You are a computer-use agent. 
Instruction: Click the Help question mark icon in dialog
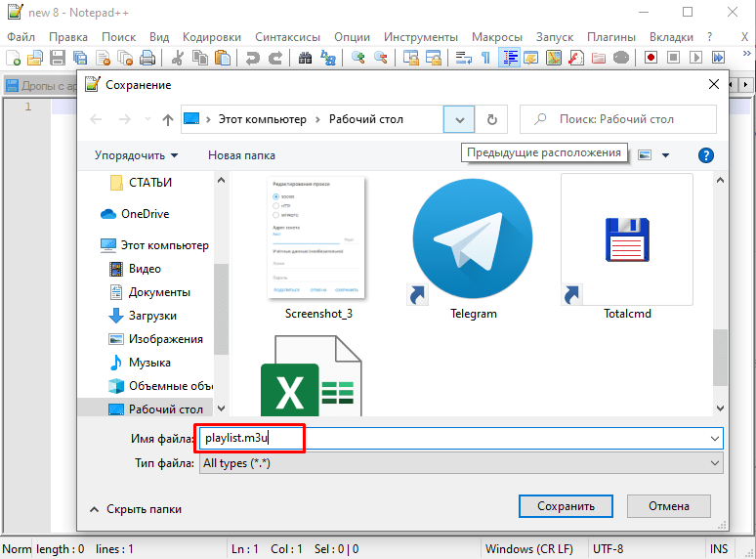point(706,155)
